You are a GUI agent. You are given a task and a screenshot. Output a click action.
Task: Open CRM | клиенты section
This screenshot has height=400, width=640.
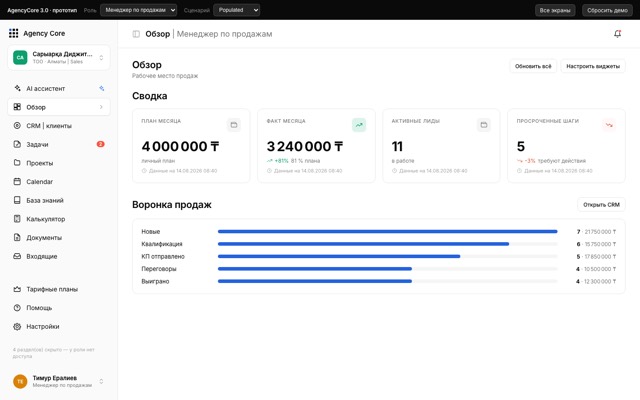59,126
